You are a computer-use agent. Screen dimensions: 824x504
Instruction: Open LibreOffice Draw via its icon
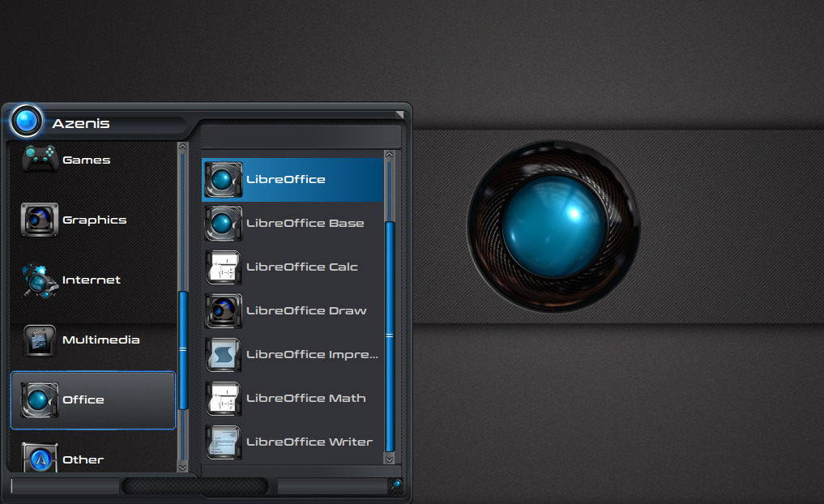click(223, 311)
